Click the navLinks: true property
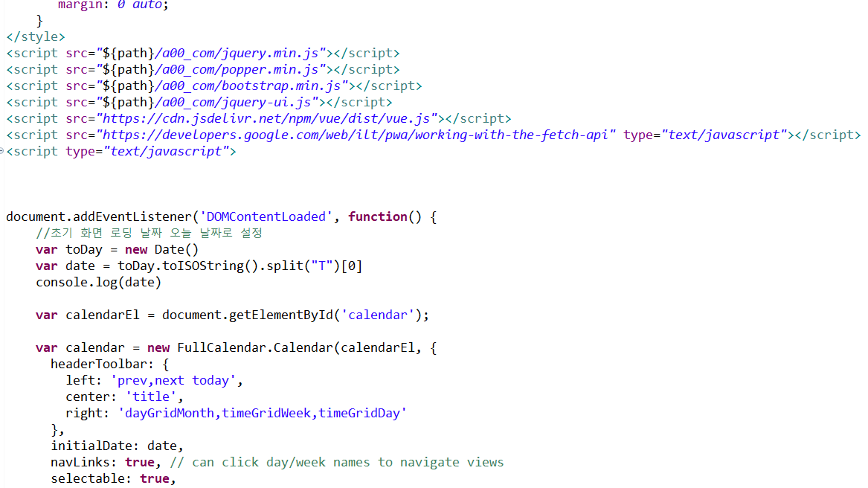The image size is (868, 488). (x=105, y=462)
